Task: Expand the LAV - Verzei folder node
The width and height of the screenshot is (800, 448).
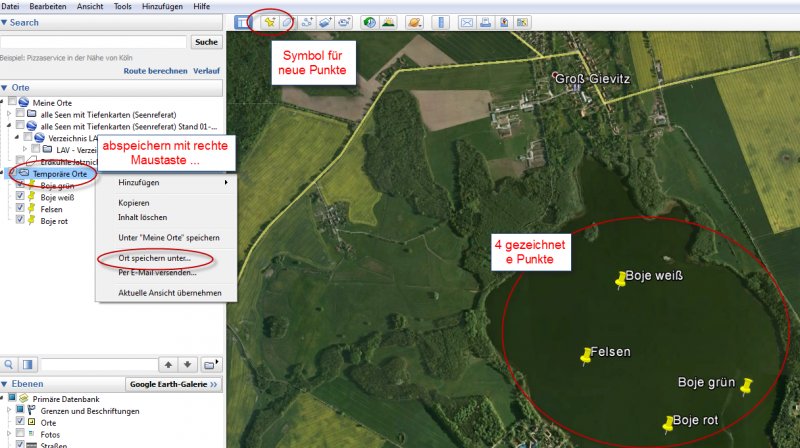Action: pos(24,149)
